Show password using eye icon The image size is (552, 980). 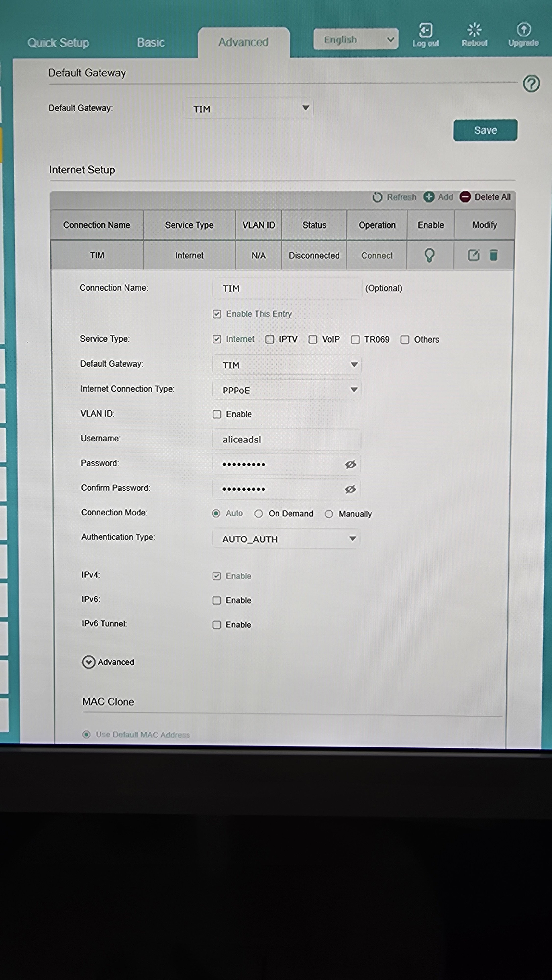click(x=350, y=464)
